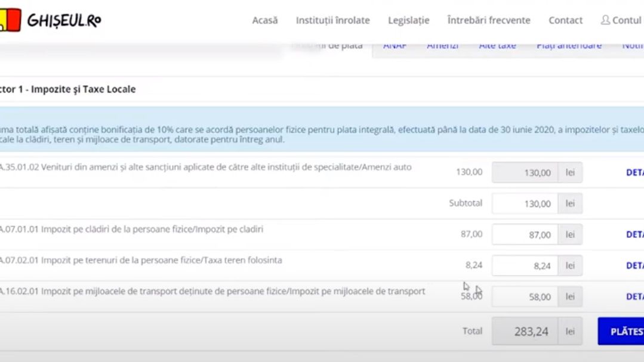This screenshot has height=362, width=644.
Task: Open DETALII for Taxa teren folosinta
Action: pyautogui.click(x=636, y=265)
